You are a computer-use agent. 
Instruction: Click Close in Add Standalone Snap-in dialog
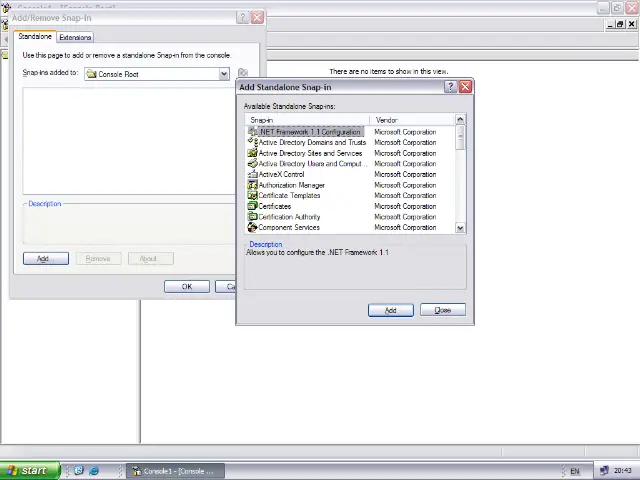443,310
